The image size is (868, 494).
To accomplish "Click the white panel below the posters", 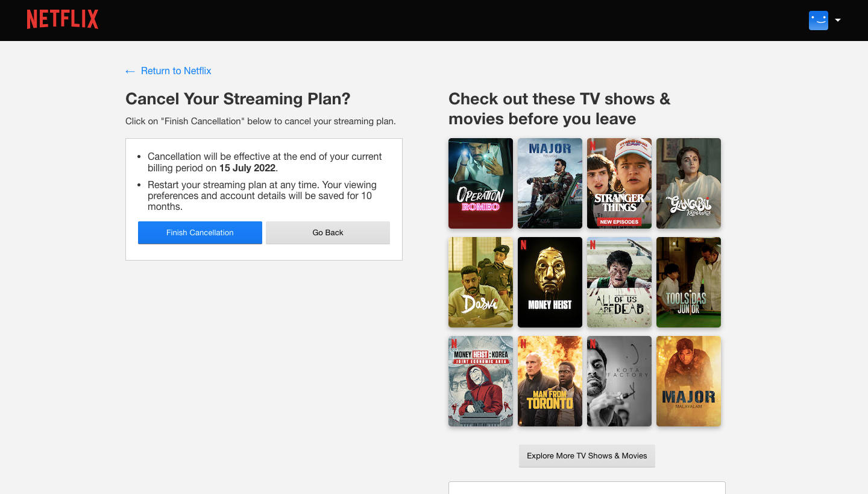I will coord(587,489).
